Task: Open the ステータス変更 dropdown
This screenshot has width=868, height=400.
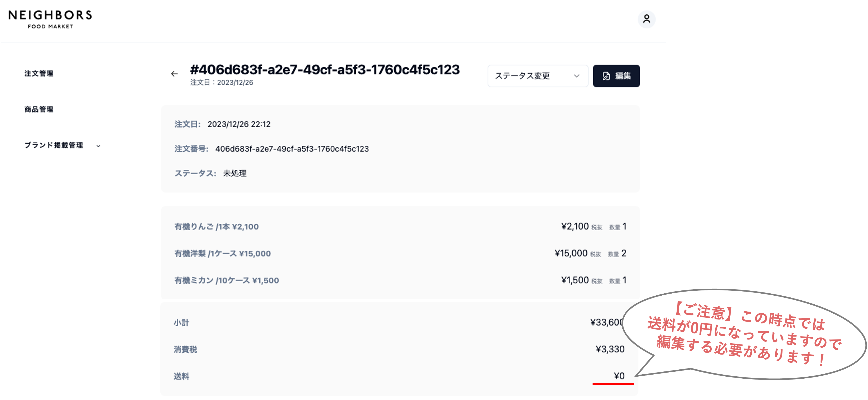Action: 537,76
